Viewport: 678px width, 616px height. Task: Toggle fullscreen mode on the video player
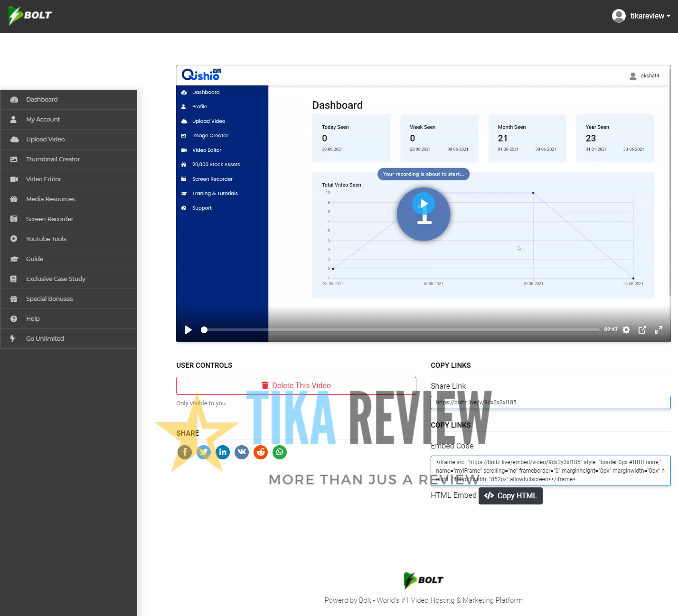click(x=659, y=330)
